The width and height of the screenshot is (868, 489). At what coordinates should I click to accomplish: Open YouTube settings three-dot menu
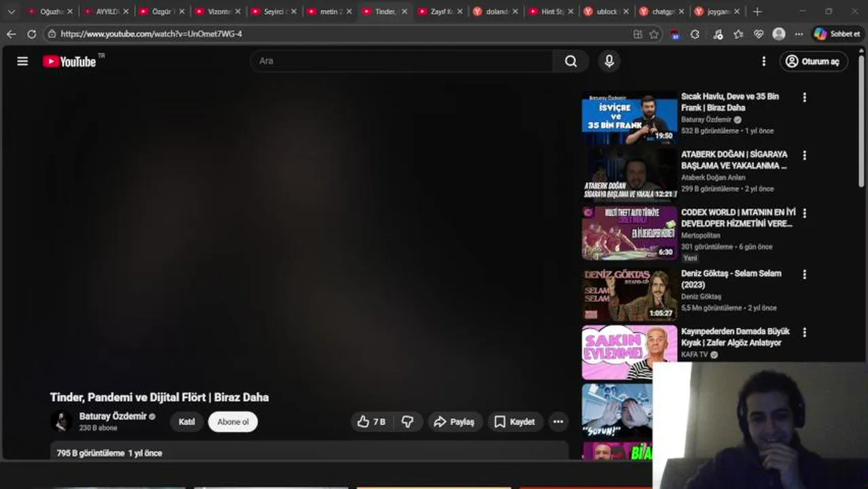(763, 61)
